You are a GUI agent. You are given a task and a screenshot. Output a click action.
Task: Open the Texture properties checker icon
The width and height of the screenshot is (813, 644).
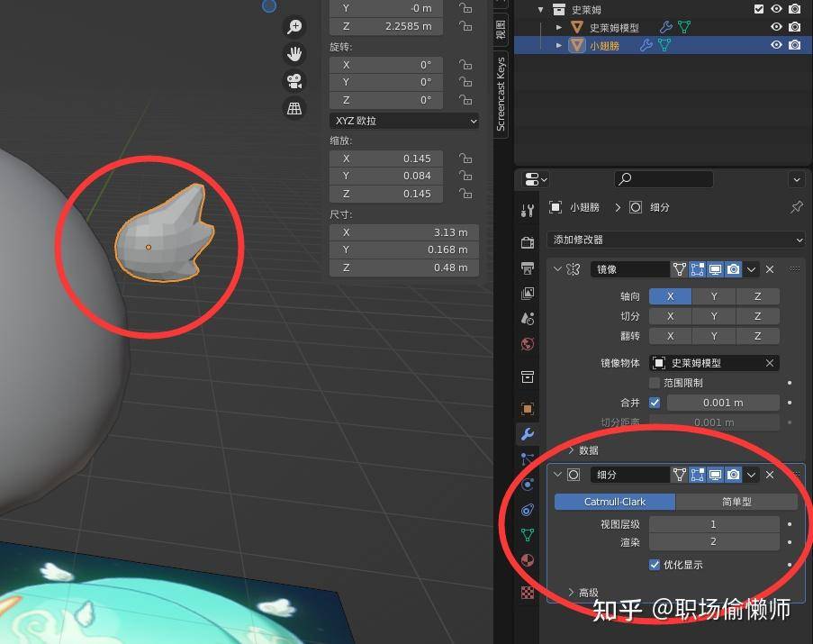point(528,592)
